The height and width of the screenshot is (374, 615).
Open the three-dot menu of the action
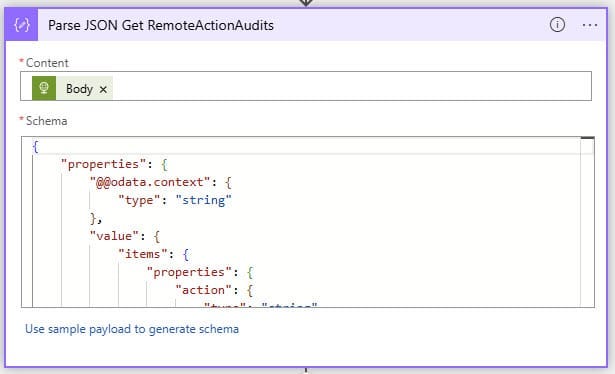590,25
